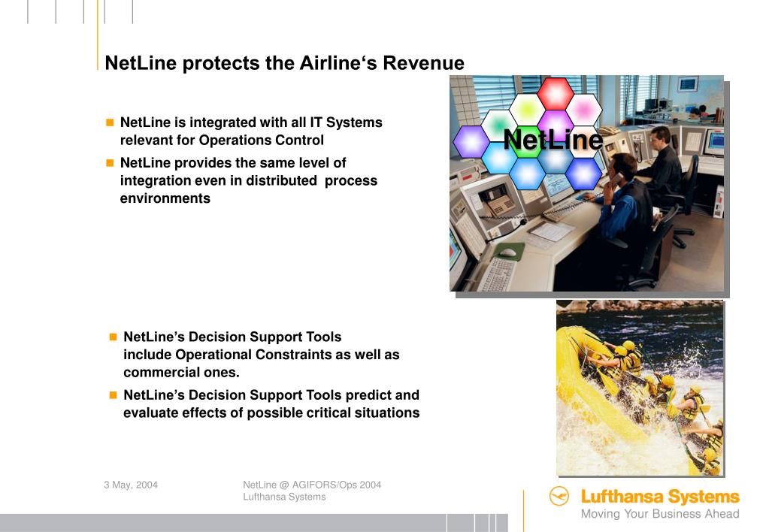Select the bullet "predict and evaluate effects"
Viewport: 769px width, 532px height.
pos(271,404)
